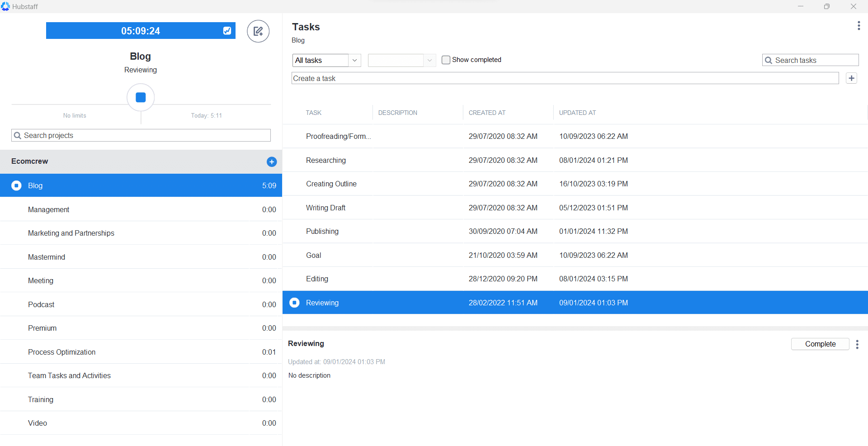Click Researching updated date 08/01/2024 01:21 PM
The height and width of the screenshot is (446, 868).
click(x=593, y=160)
